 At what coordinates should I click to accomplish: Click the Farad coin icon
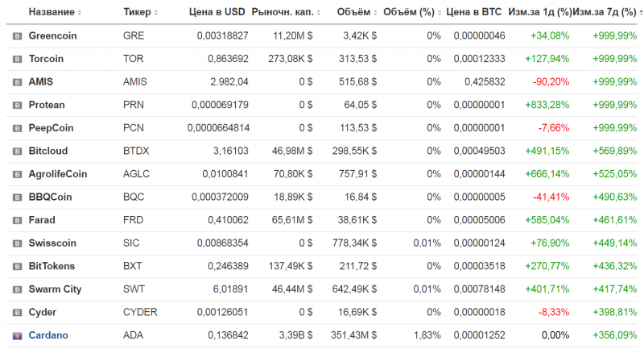17,220
